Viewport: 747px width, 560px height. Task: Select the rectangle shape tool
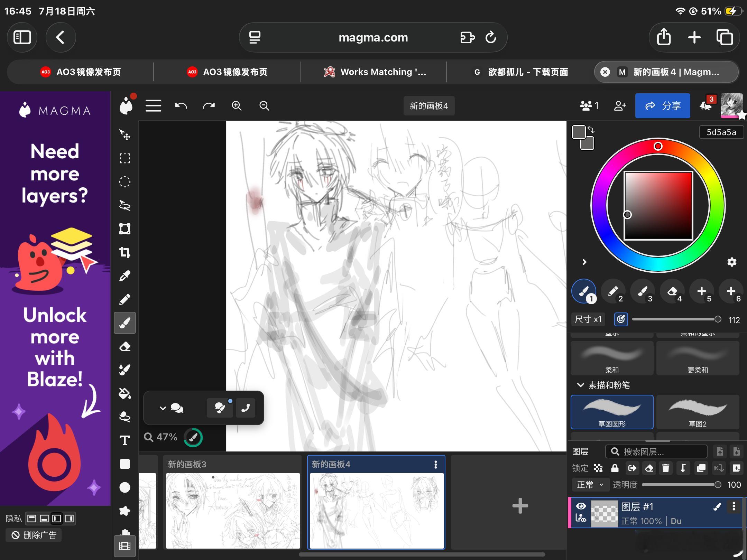(x=125, y=464)
